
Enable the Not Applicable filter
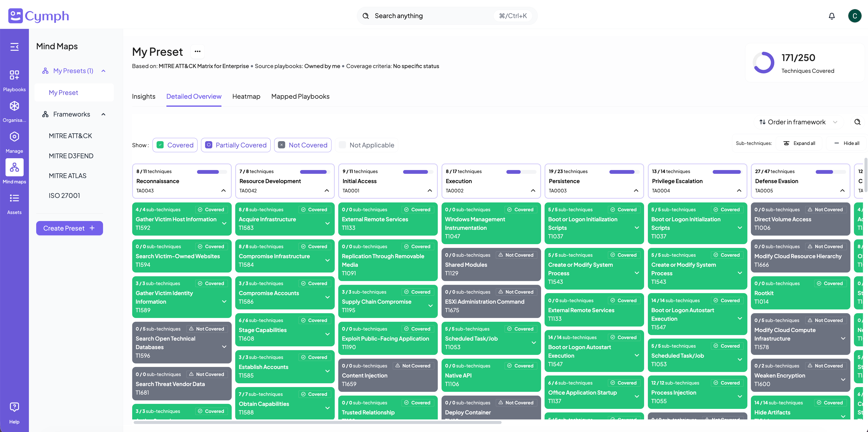coord(342,145)
